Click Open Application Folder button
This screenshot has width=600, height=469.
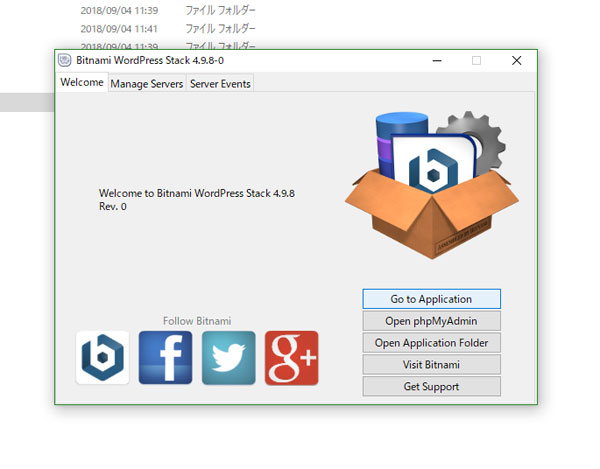coord(431,342)
